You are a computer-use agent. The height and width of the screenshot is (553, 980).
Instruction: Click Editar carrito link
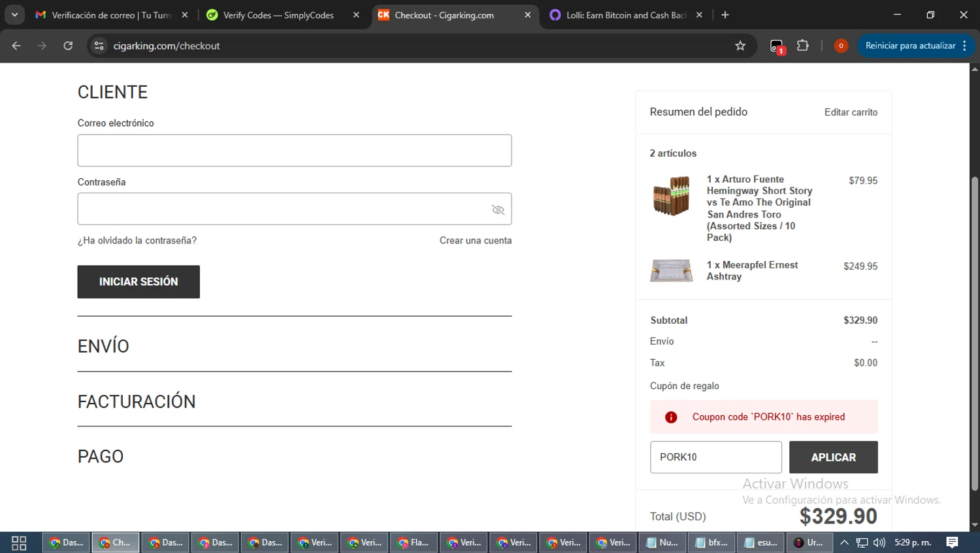(x=851, y=112)
